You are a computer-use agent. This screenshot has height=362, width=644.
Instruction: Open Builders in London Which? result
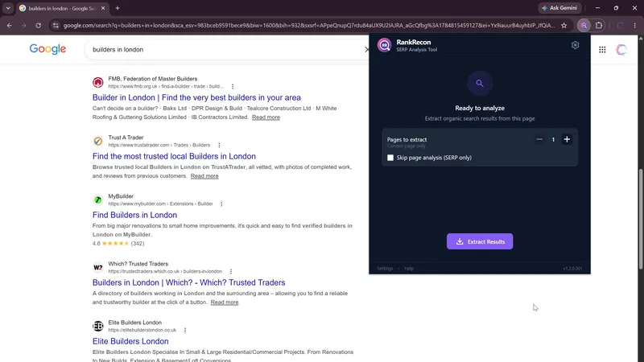coord(188,283)
